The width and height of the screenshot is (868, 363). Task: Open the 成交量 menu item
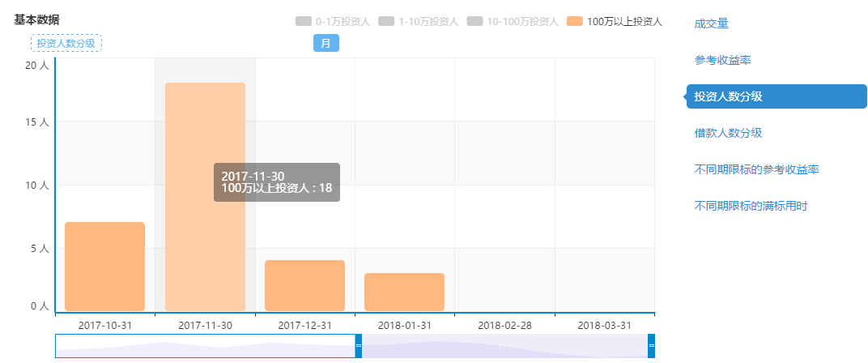tap(711, 23)
